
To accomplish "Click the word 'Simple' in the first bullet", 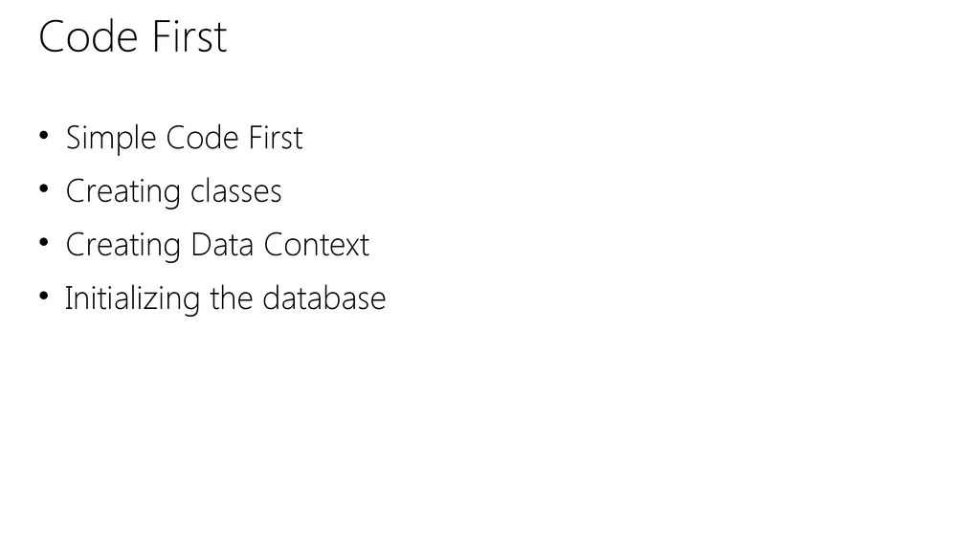I will coord(111,139).
